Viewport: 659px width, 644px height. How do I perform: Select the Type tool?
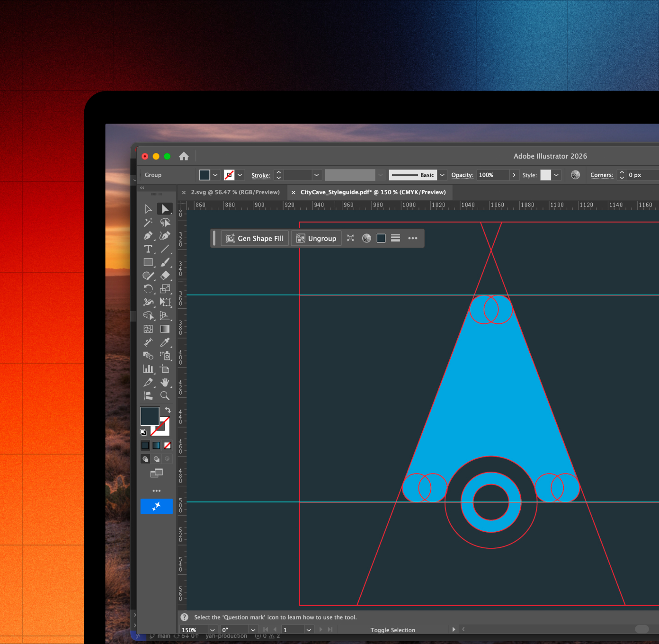tap(148, 249)
